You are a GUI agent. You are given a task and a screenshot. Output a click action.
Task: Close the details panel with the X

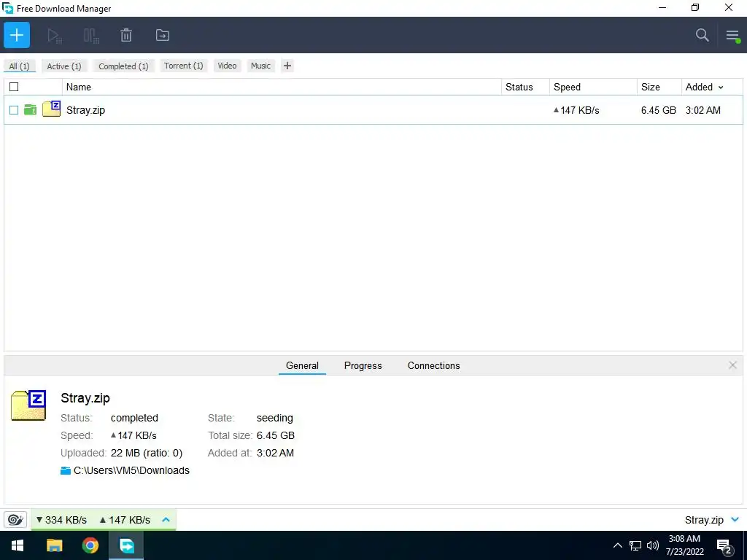click(732, 365)
